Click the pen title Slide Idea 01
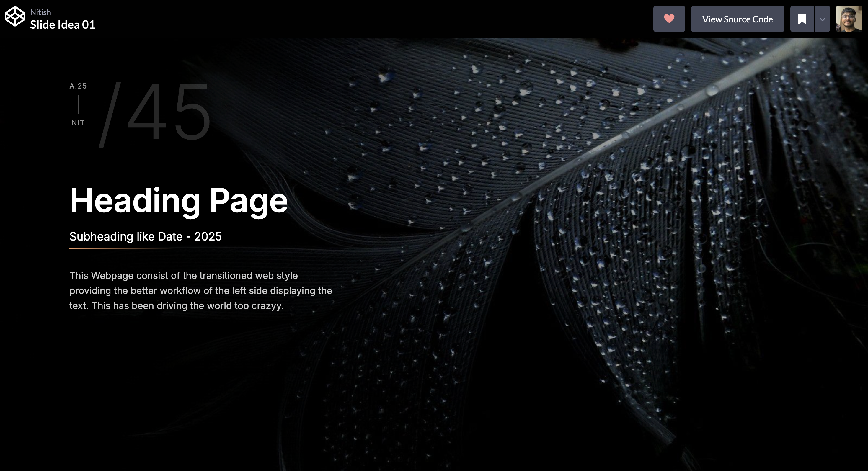The image size is (868, 471). (63, 24)
